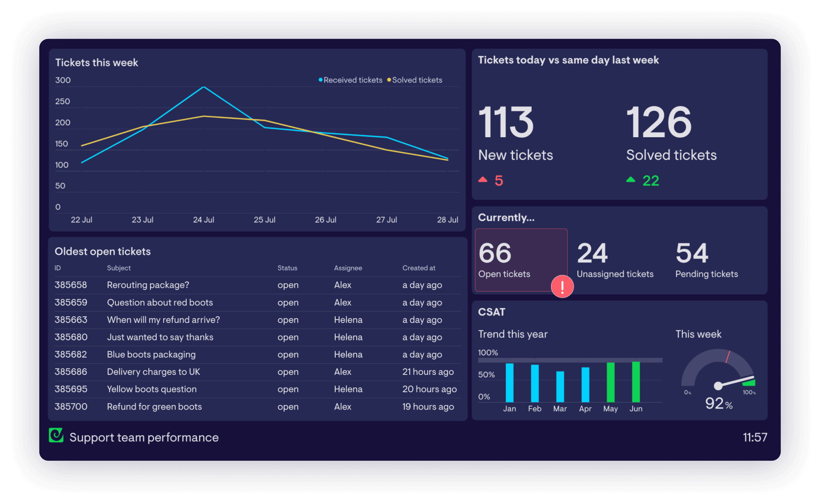Click the clock showing 11:57
822x504 pixels.
point(755,437)
